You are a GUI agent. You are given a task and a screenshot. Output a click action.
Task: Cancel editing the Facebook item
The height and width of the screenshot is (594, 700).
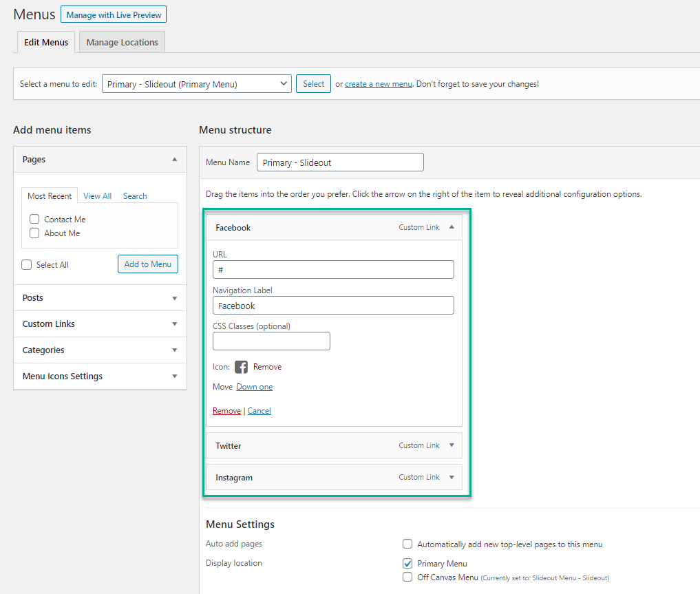[259, 411]
